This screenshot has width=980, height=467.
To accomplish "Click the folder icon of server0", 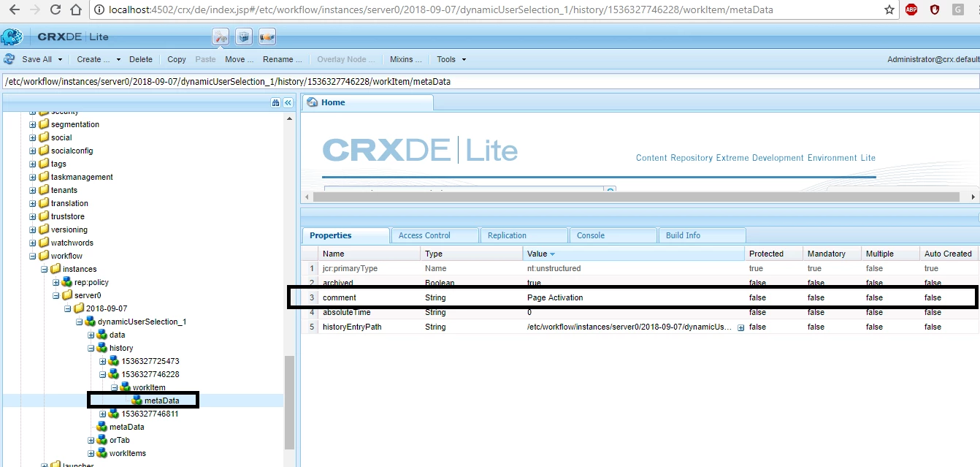I will click(x=67, y=295).
